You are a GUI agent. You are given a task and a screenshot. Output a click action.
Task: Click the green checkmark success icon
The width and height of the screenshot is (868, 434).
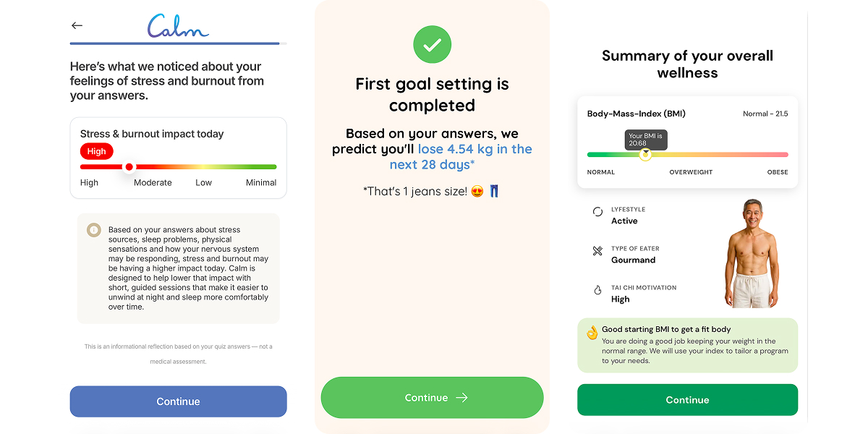432,44
